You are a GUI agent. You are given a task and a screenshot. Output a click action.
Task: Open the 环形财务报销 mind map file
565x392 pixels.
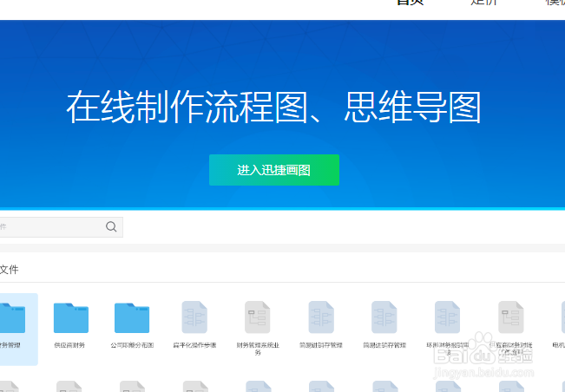[447, 328]
